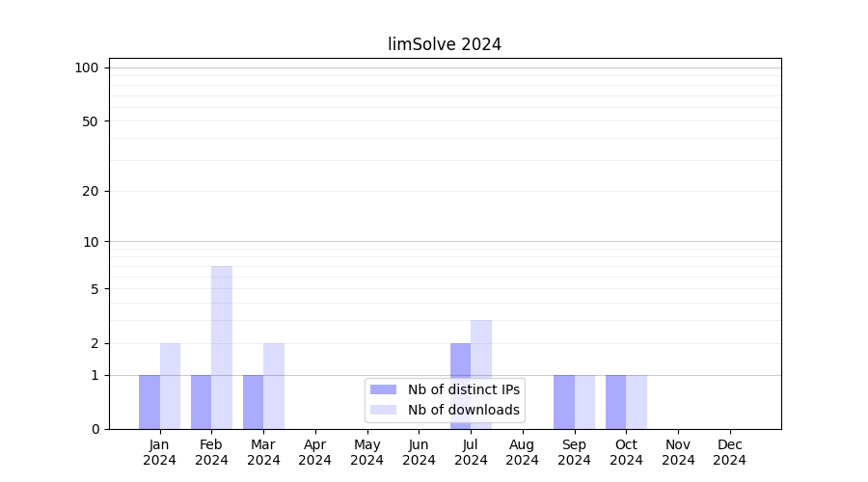Click the dark blue distinct IPs legend swatch

tap(383, 389)
